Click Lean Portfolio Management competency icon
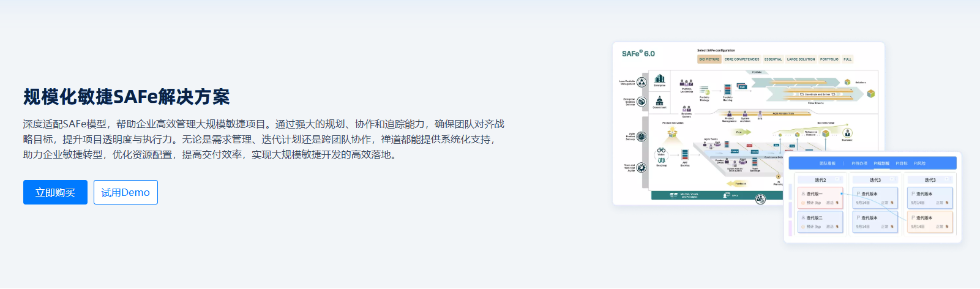The height and width of the screenshot is (289, 980). 641,82
